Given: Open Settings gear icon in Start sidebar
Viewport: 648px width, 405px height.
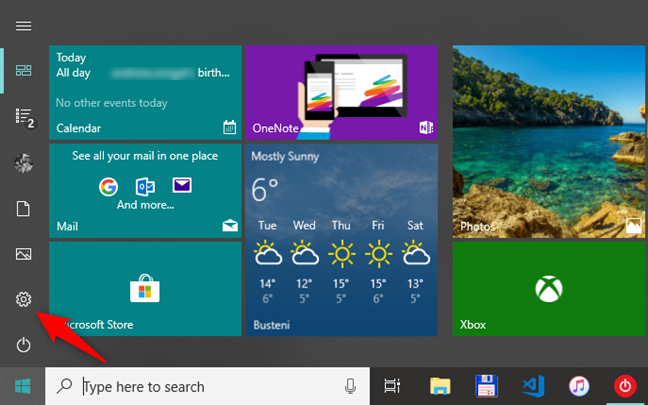Looking at the screenshot, I should (24, 299).
